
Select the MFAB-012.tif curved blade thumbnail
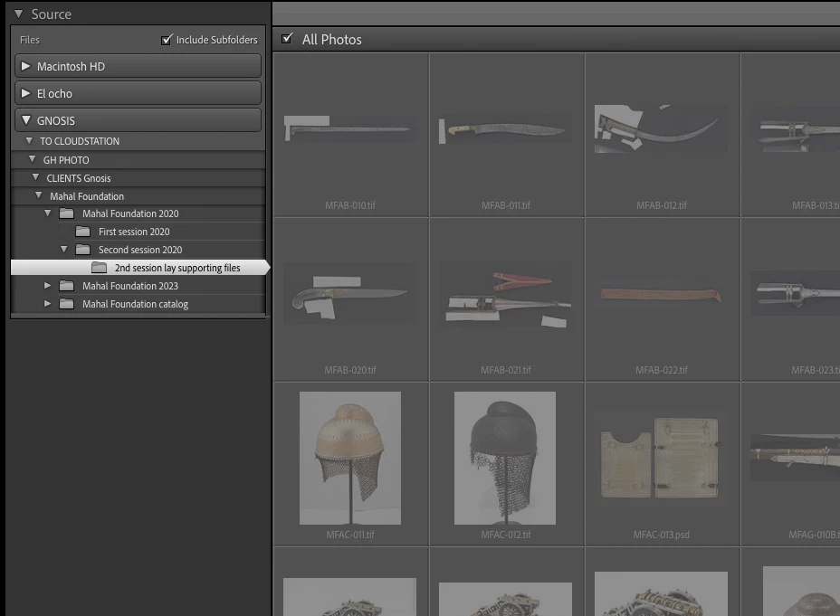tap(661, 128)
